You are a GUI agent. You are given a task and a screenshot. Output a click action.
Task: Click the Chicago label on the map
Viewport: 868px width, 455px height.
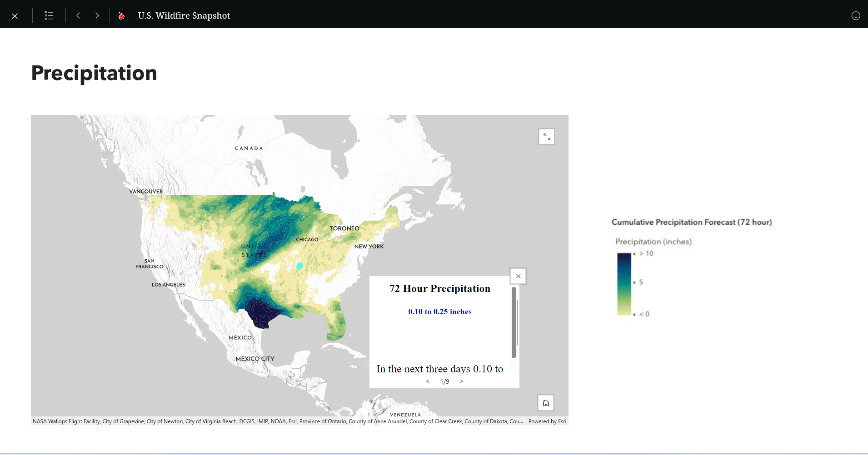click(x=307, y=239)
